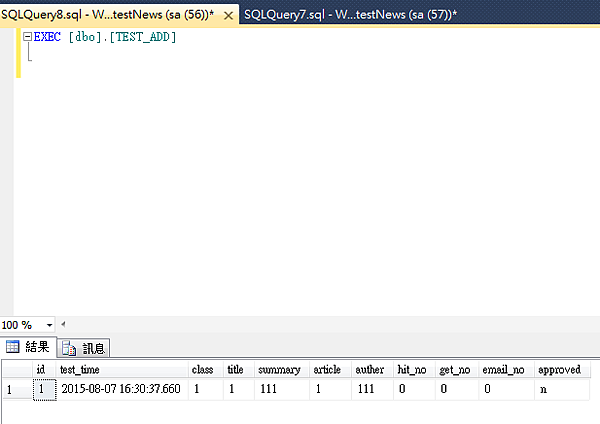The width and height of the screenshot is (600, 424).
Task: Select the title cell showing 1
Action: pos(239,390)
